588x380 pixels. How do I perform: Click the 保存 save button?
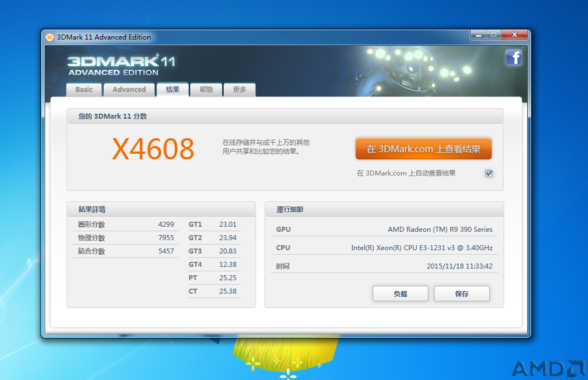click(x=461, y=294)
